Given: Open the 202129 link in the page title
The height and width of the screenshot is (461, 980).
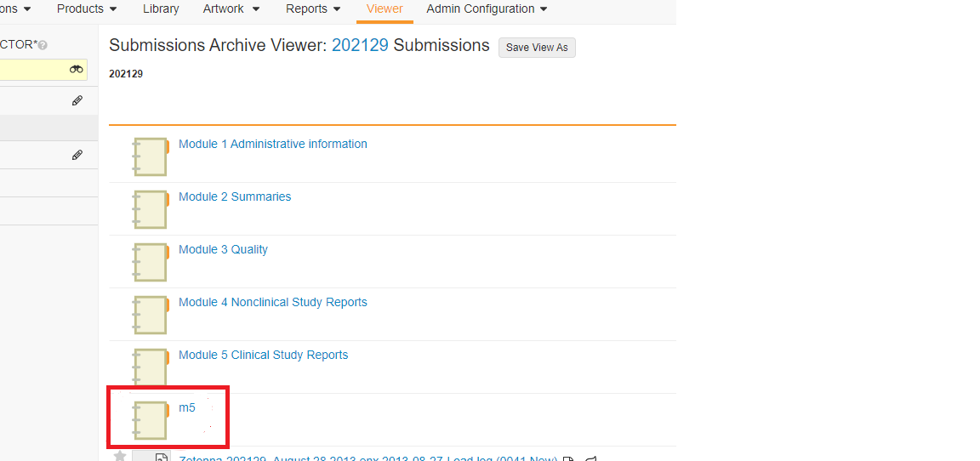Looking at the screenshot, I should pyautogui.click(x=360, y=46).
